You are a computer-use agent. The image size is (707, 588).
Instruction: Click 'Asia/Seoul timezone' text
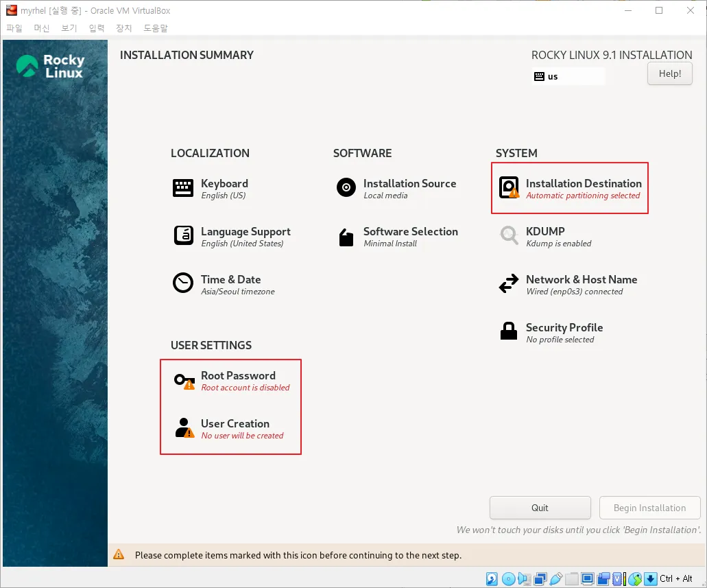pyautogui.click(x=238, y=292)
